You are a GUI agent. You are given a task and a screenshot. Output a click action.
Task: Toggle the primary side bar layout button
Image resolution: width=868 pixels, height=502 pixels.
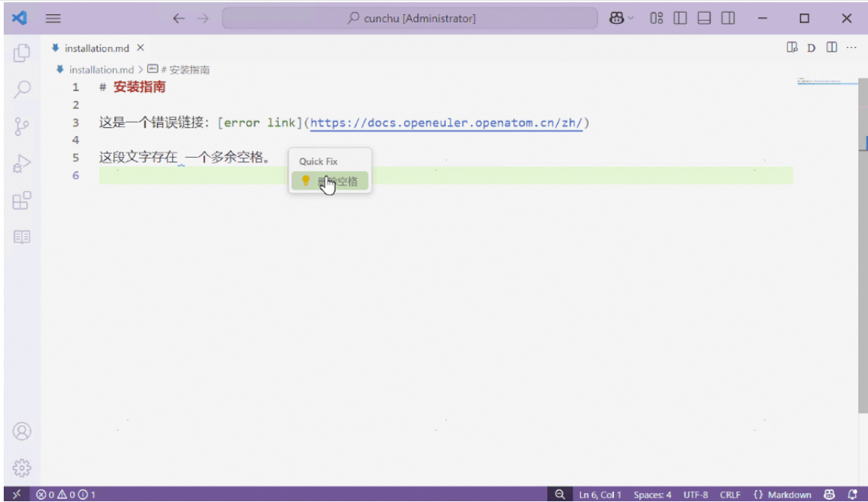(680, 19)
